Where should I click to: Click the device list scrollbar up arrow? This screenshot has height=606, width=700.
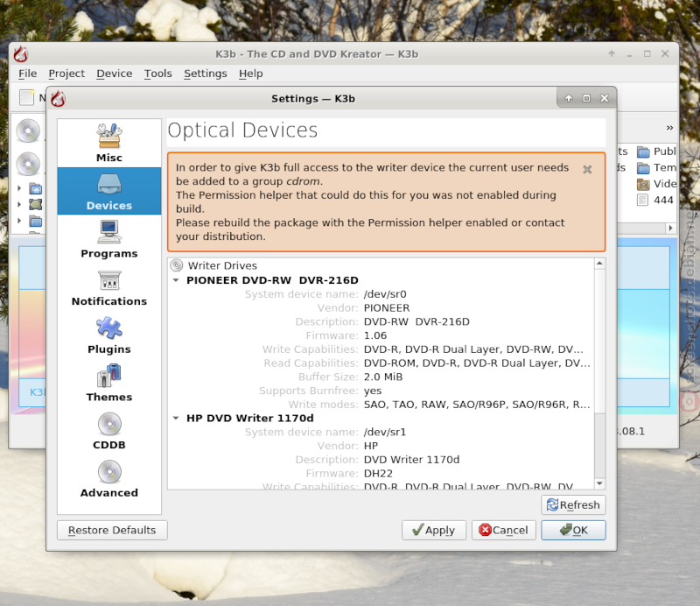[x=599, y=264]
